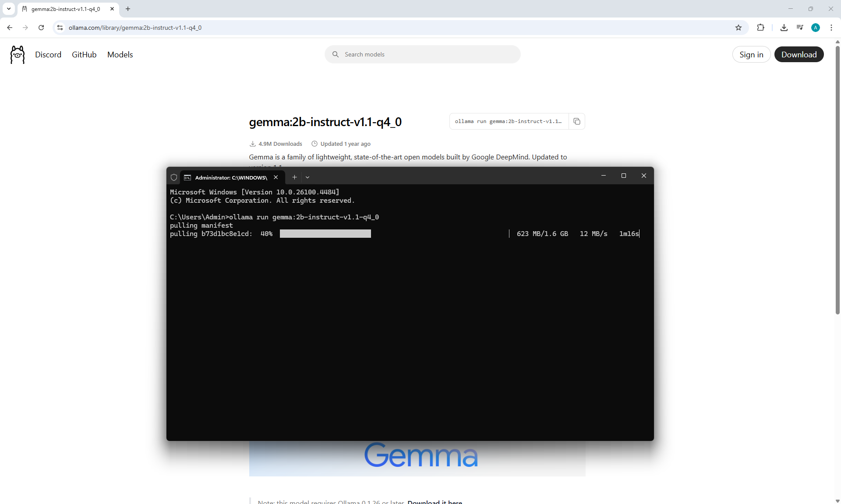Copy the ollama run command
Viewport: 841px width, 504px height.
[x=577, y=121]
